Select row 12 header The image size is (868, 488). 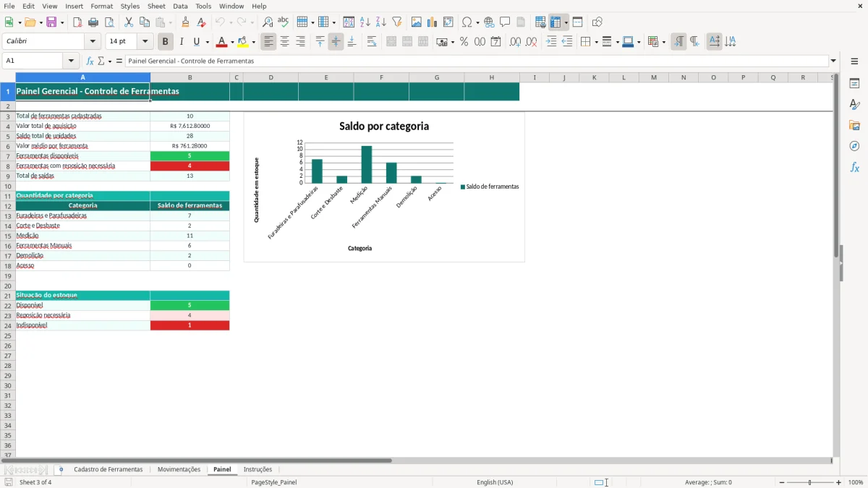(x=7, y=205)
